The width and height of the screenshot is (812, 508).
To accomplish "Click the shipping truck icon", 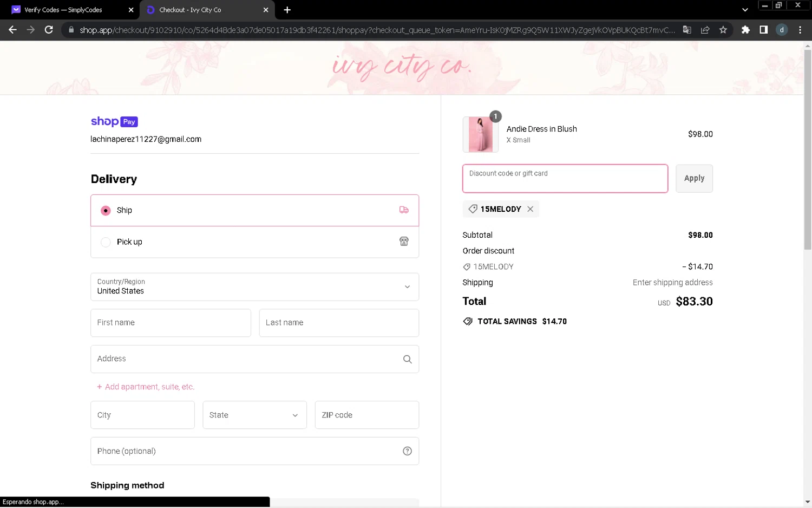I will pyautogui.click(x=404, y=210).
